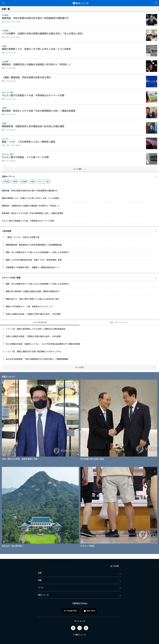Click the Google Play download button
The width and height of the screenshot is (159, 644).
click(x=70, y=610)
